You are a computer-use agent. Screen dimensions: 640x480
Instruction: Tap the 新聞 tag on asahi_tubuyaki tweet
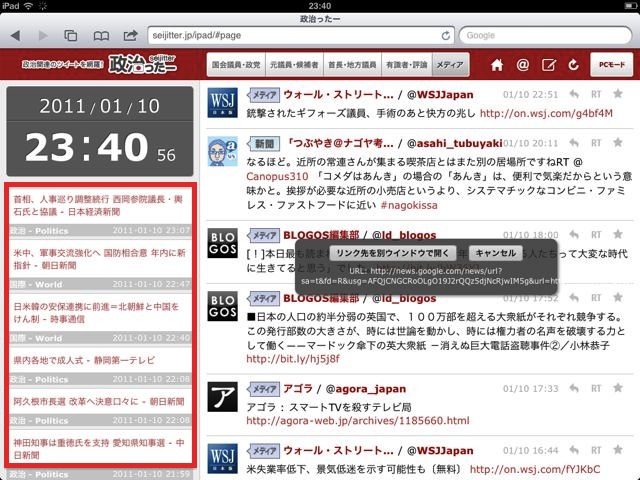264,144
